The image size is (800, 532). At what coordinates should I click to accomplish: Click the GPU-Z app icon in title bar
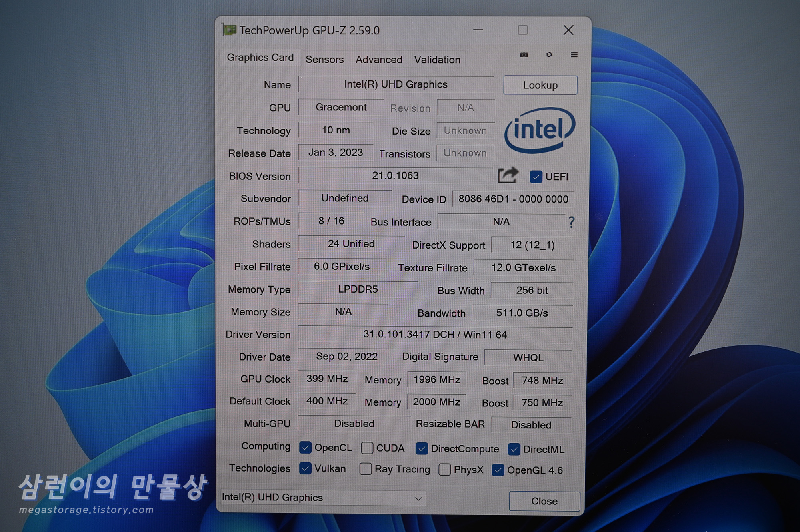tap(230, 30)
